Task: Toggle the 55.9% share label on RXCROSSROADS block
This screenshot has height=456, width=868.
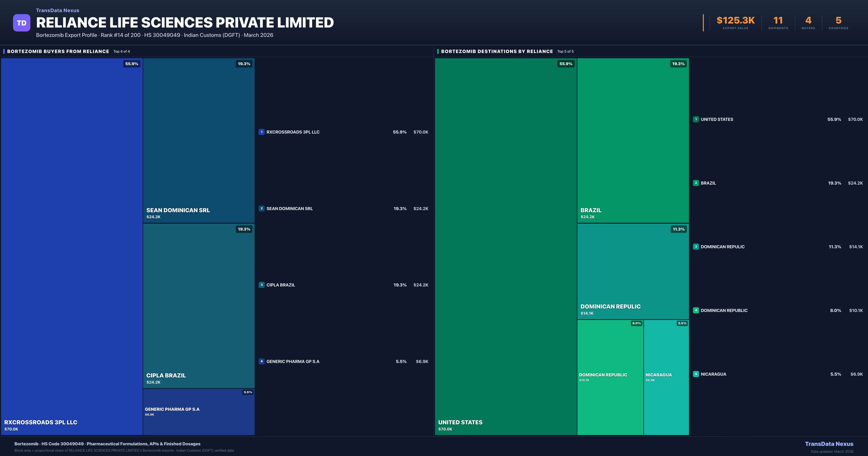Action: tap(131, 64)
